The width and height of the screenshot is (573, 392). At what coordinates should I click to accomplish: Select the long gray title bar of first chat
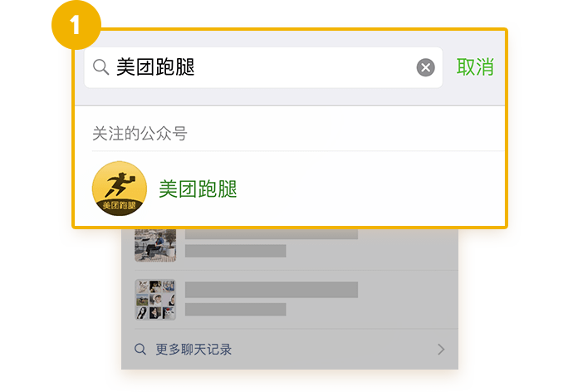pos(272,234)
